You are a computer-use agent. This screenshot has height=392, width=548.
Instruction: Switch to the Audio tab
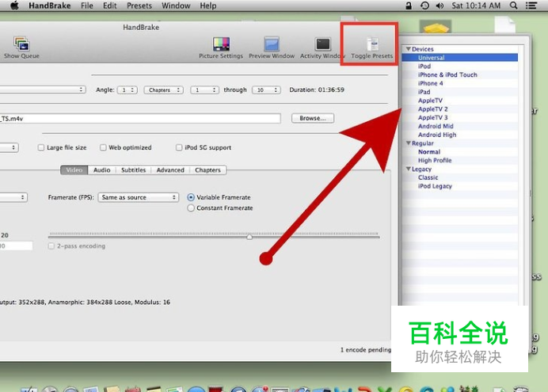101,169
